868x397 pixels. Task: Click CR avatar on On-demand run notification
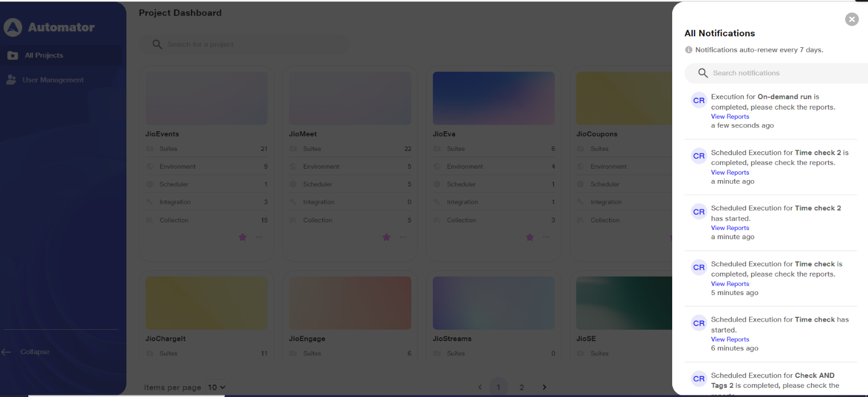699,100
